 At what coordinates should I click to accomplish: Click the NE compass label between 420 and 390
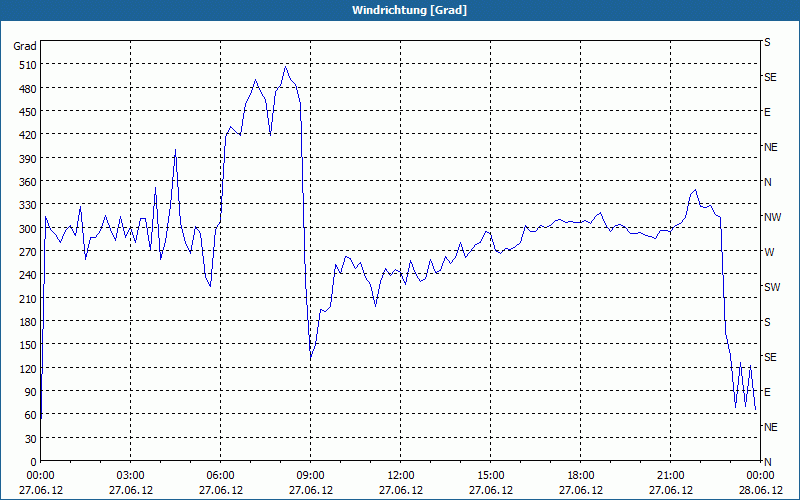[771, 147]
